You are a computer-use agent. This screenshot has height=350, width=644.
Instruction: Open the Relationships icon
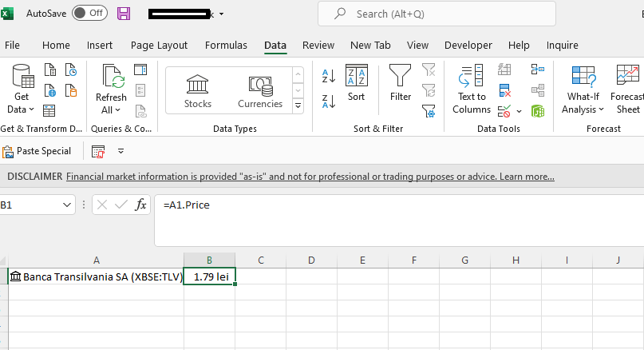point(538,90)
